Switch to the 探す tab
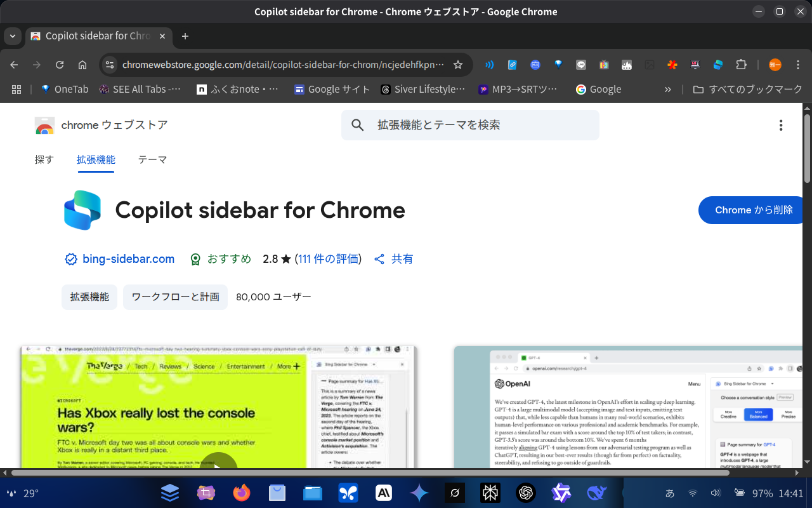This screenshot has width=812, height=508. 44,159
